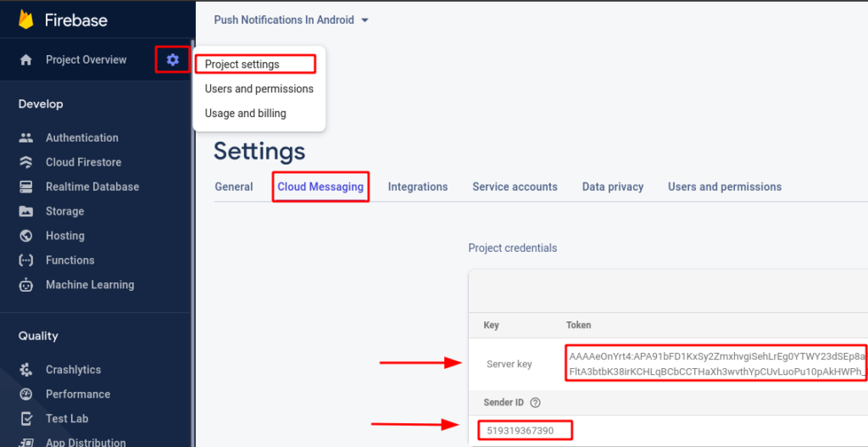Click the Firebase flame logo
The width and height of the screenshot is (868, 447).
tap(25, 20)
